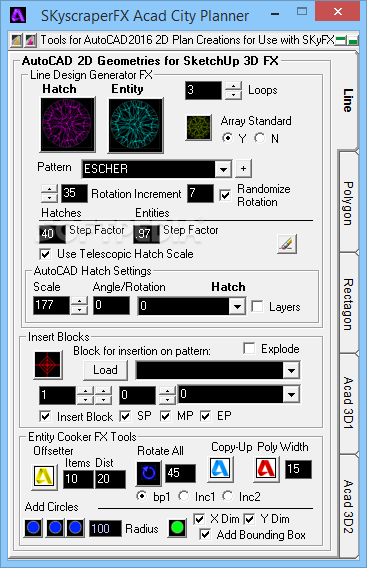Viewport: 367px width, 568px height.
Task: Click the eraser brush icon button
Action: (287, 244)
